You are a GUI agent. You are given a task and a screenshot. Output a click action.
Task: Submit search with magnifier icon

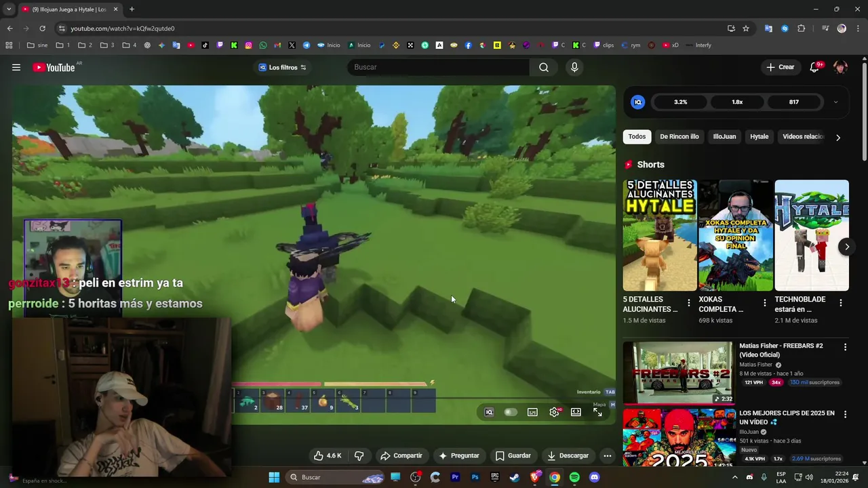[544, 67]
